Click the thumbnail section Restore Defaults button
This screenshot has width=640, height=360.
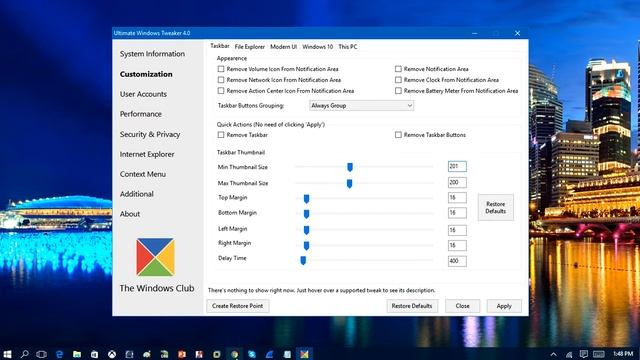coord(496,208)
